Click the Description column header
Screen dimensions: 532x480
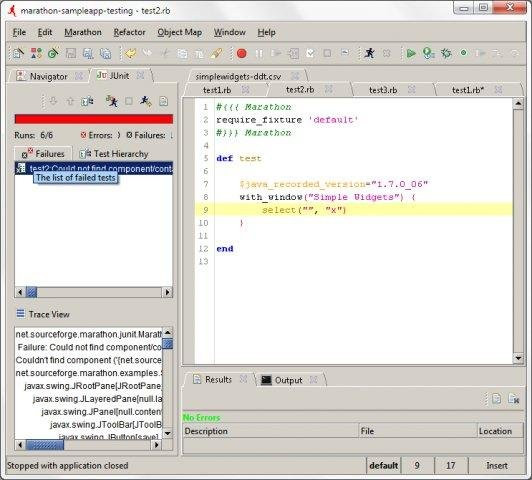(270, 431)
